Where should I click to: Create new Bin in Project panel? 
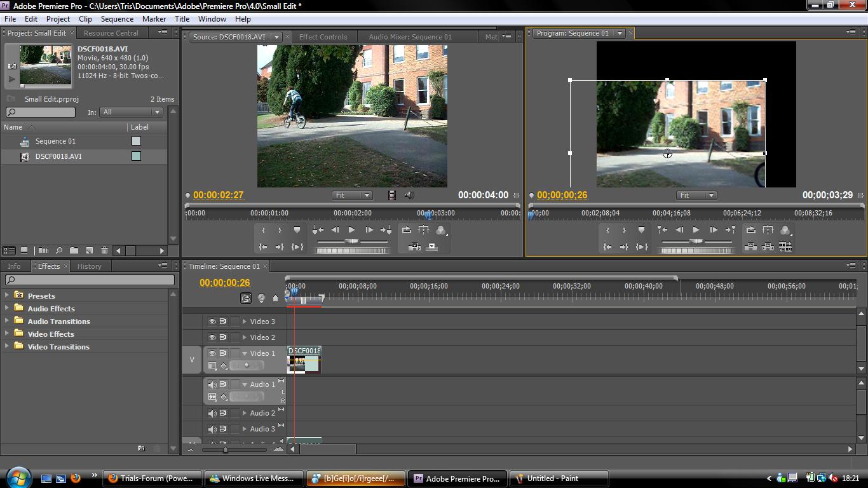pos(74,250)
